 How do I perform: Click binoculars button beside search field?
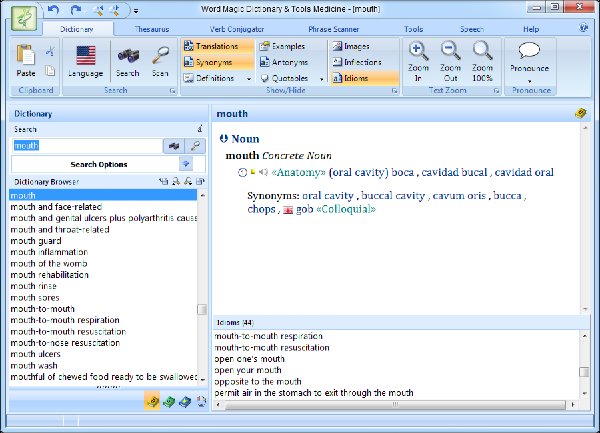pos(174,146)
